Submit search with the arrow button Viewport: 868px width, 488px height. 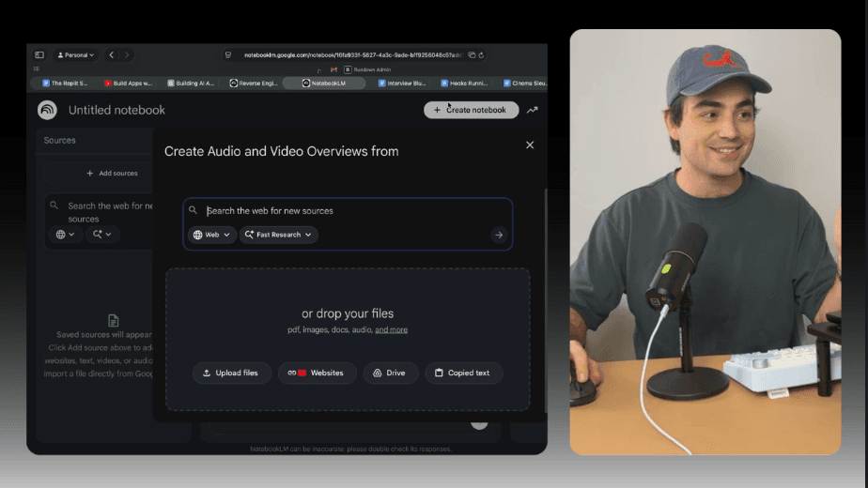pyautogui.click(x=499, y=235)
